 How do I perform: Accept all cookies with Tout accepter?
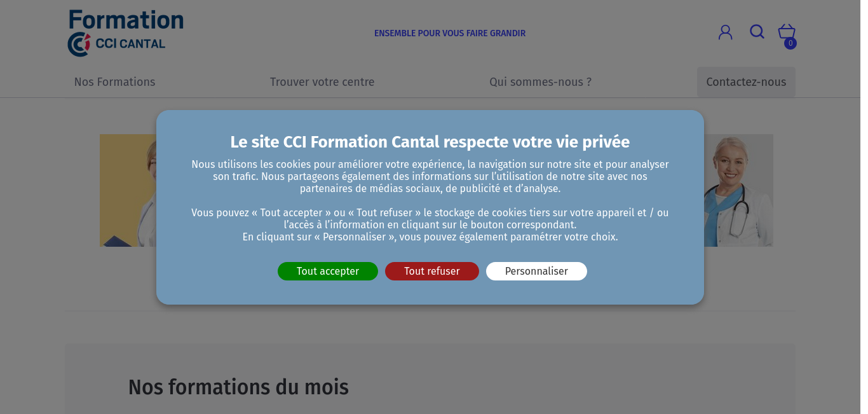(x=328, y=272)
